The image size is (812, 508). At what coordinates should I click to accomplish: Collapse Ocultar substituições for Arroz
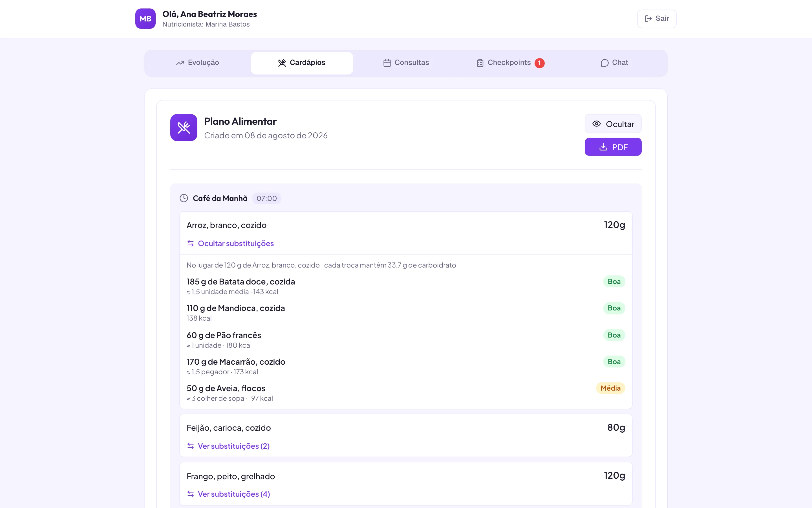pos(230,244)
